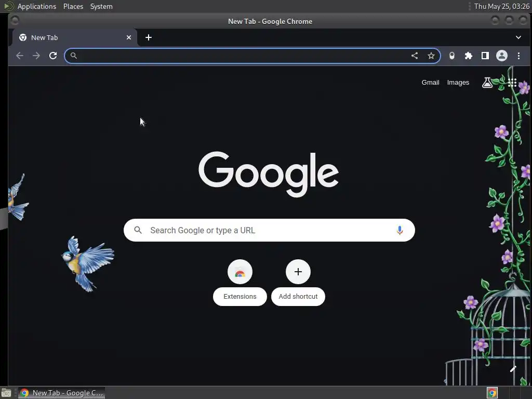Click the Search Google or type a URL box
The width and height of the screenshot is (532, 399).
(270, 230)
